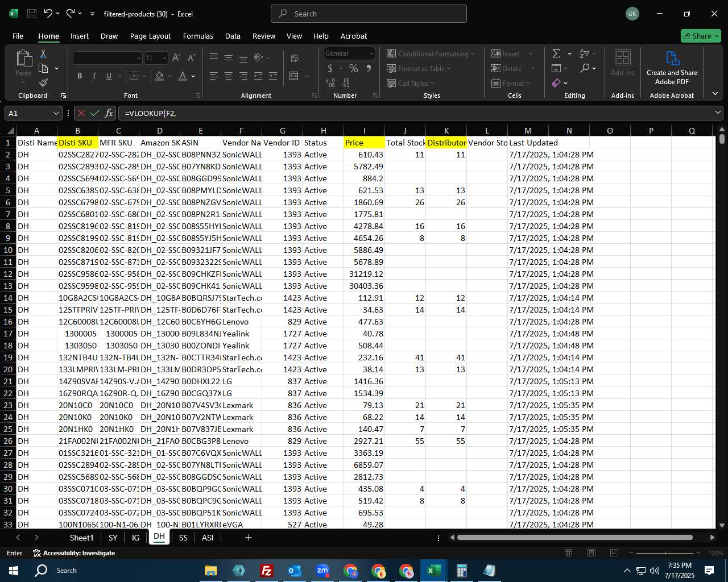Switch to Normal view in status bar
Screen dimensions: 728x582
point(568,553)
